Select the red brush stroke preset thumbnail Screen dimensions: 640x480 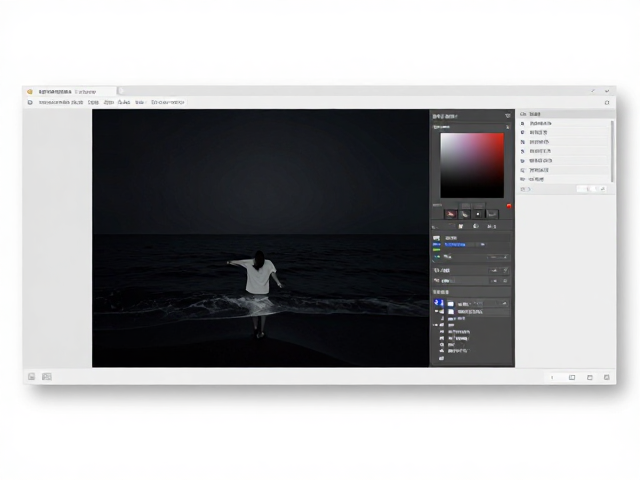point(450,214)
